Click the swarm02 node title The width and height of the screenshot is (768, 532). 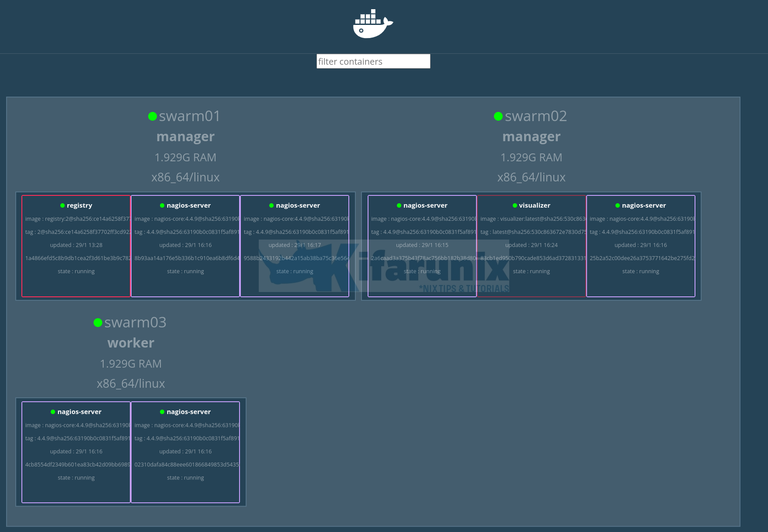coord(536,116)
